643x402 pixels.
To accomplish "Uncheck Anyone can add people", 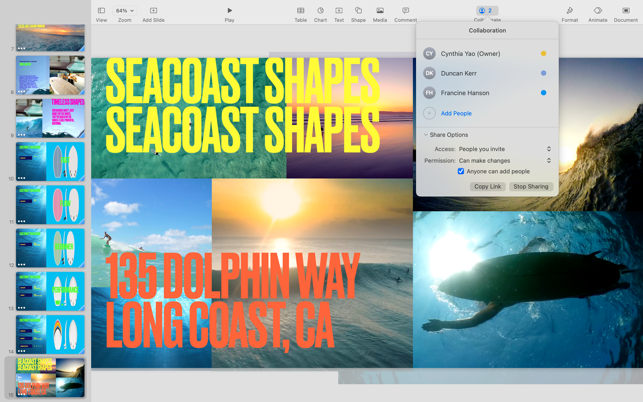I will [461, 171].
